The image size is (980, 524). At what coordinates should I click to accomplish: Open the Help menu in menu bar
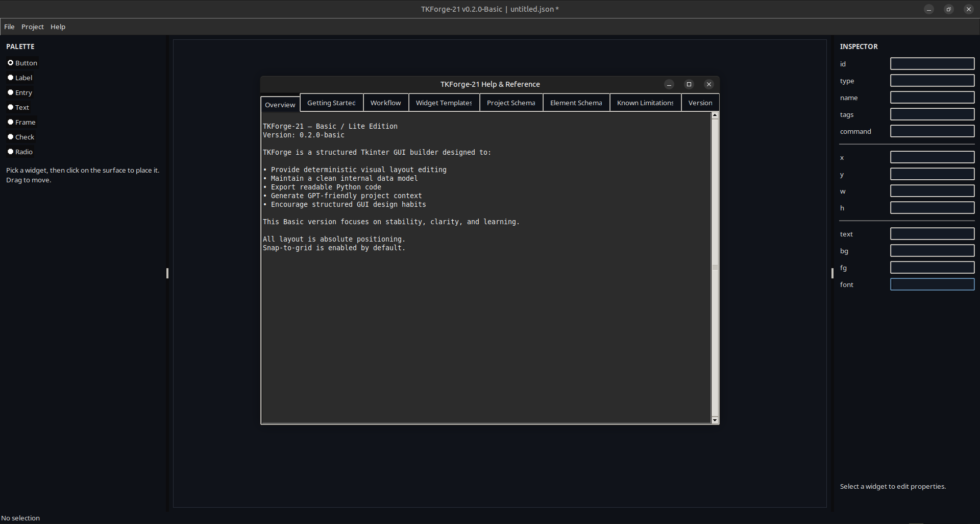[58, 27]
